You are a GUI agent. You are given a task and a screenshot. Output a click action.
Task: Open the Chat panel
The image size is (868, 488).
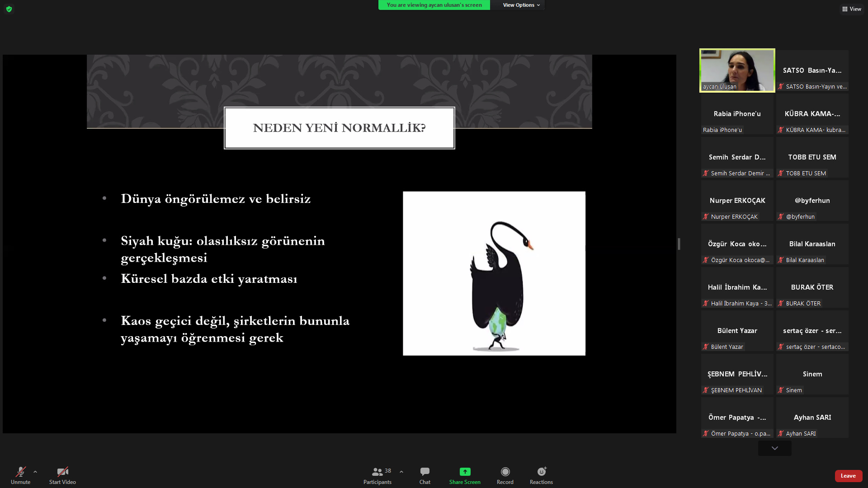click(425, 475)
